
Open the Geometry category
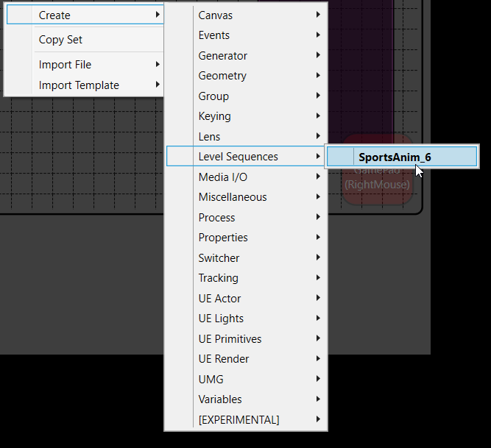(x=222, y=76)
